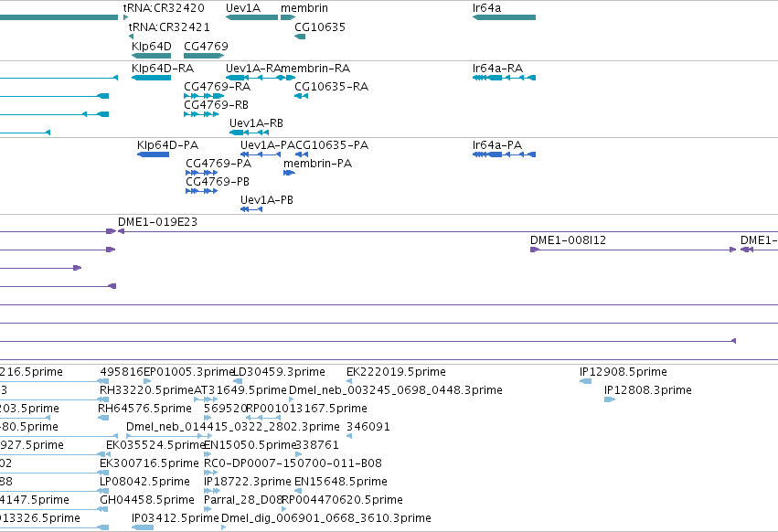Viewport: 778px width, 532px height.
Task: Open the Parral_28_D08 EST label
Action: [243, 500]
